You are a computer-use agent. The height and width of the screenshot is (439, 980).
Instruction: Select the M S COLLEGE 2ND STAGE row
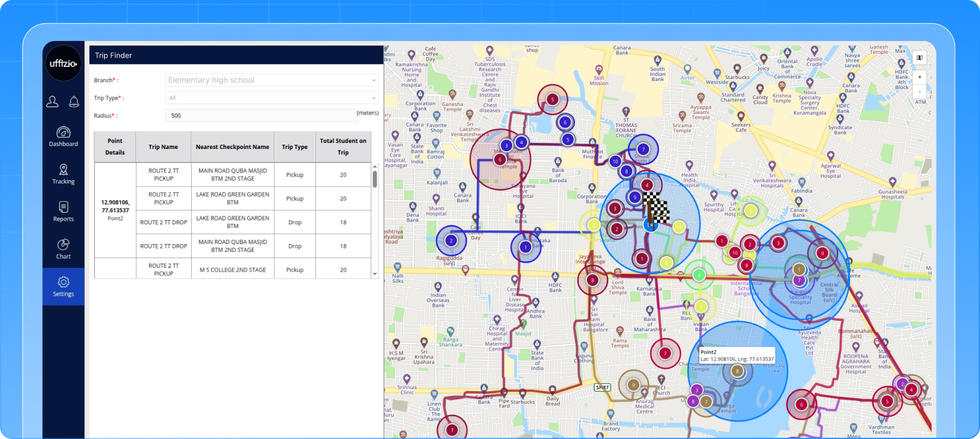coord(233,270)
